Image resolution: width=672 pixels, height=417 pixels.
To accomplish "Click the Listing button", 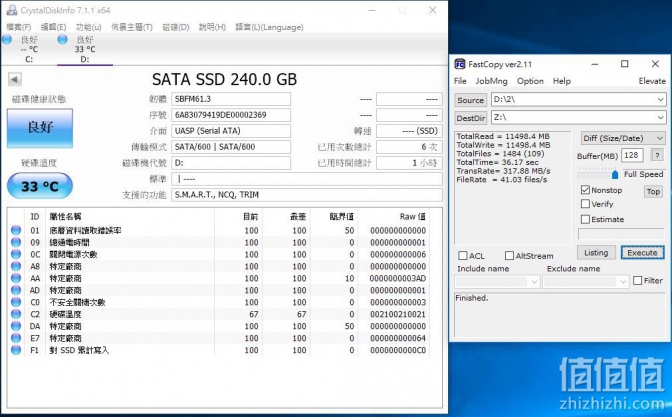I will pos(596,252).
